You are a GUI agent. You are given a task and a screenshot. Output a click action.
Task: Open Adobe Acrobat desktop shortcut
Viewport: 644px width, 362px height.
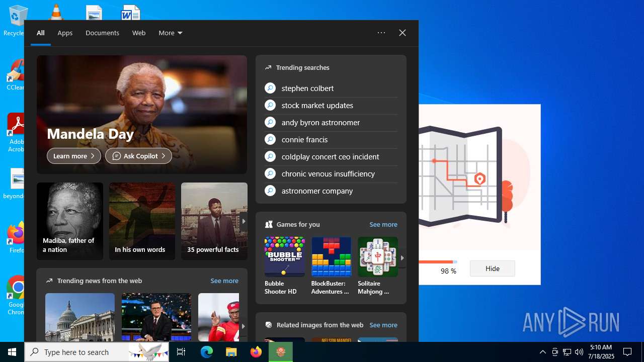point(15,133)
